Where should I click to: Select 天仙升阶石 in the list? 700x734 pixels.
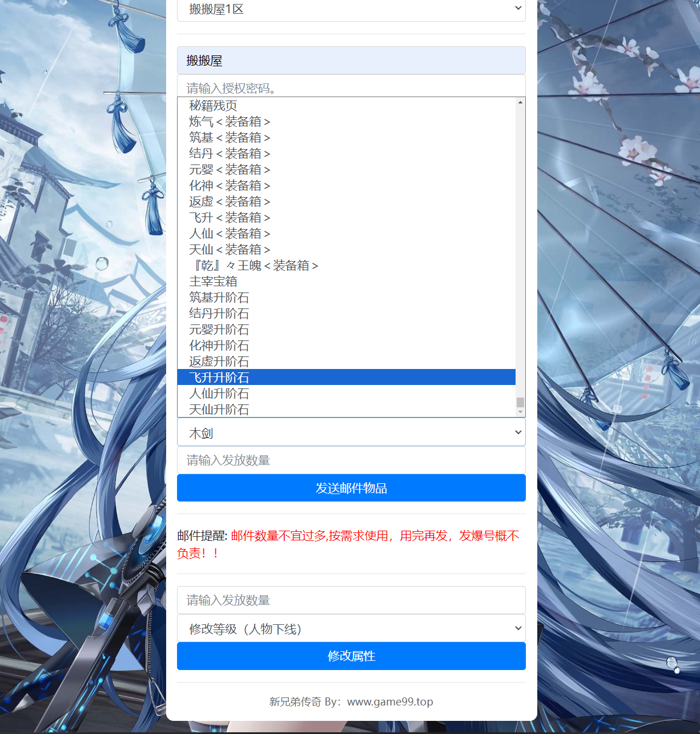pos(219,410)
